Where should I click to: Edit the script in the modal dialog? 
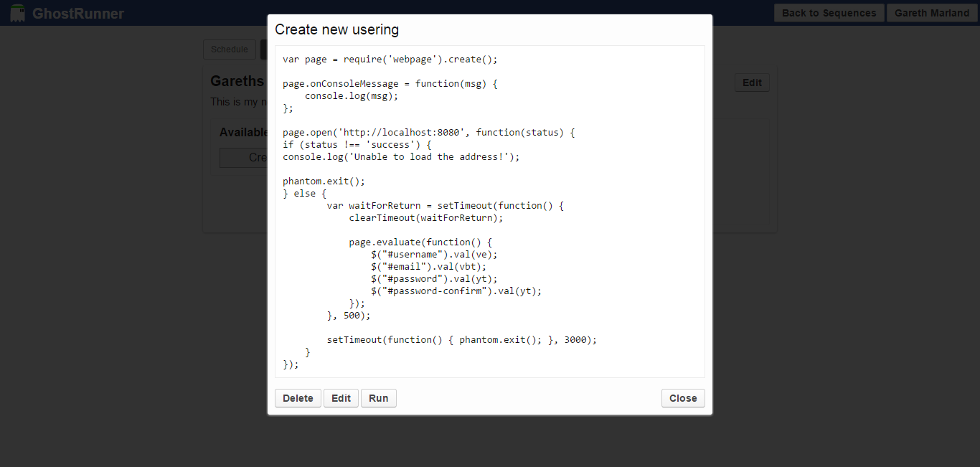[x=341, y=398]
